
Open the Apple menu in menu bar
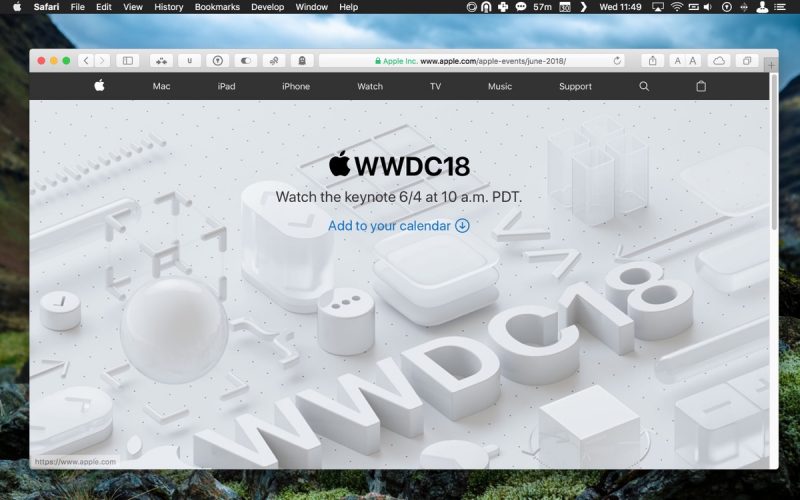pyautogui.click(x=17, y=7)
